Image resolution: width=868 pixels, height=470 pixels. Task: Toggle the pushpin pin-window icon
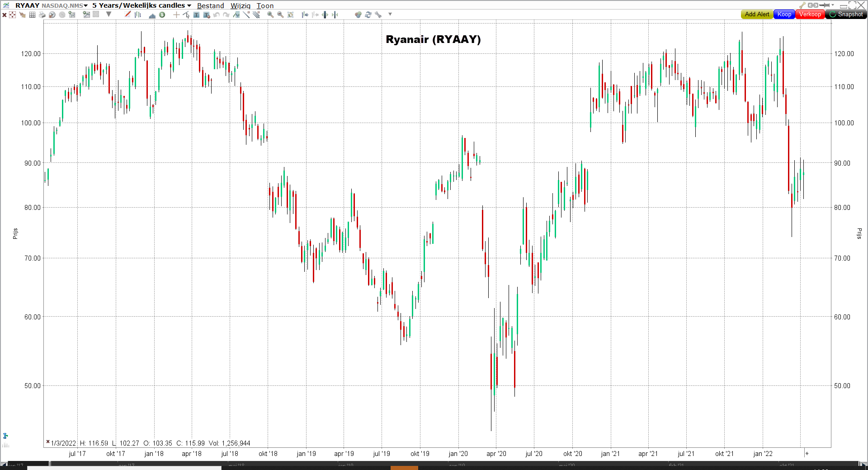coord(825,5)
